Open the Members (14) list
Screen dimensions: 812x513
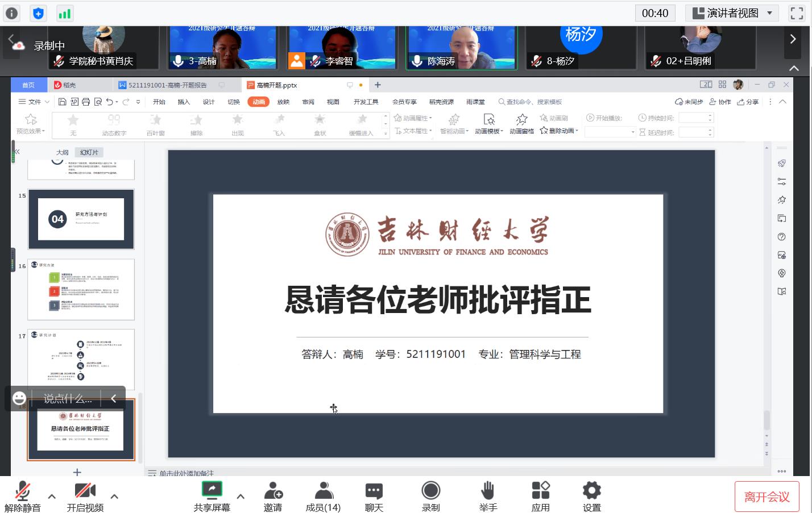tap(323, 490)
